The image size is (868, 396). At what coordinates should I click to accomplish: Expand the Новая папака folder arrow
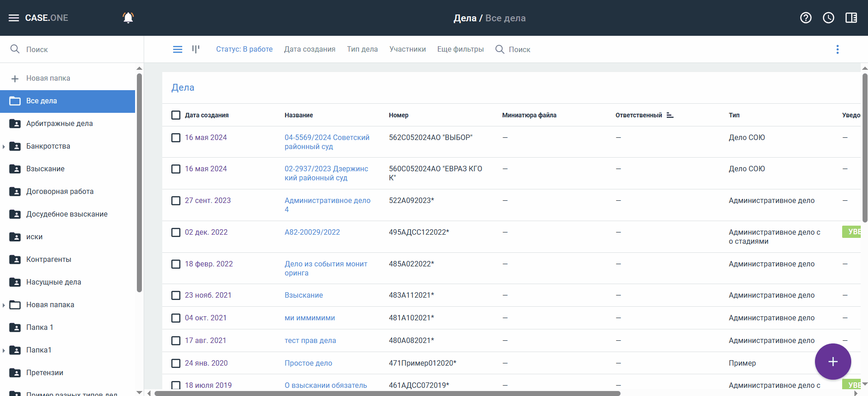point(4,305)
